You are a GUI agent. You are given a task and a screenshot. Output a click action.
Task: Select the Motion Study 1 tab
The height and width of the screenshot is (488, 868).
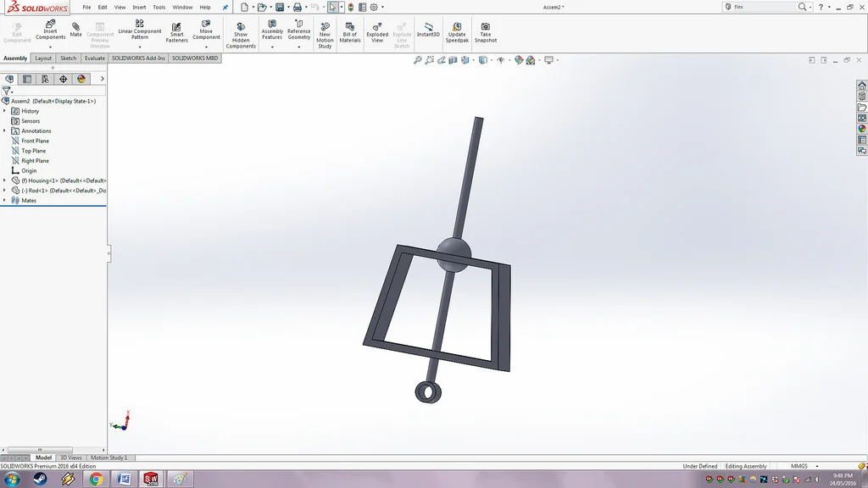108,457
